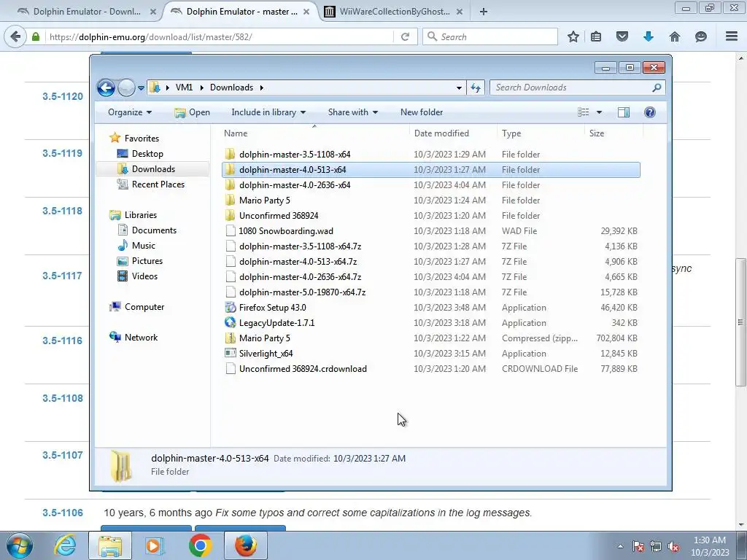
Task: Expand address bar previous locations dropdown
Action: [459, 87]
